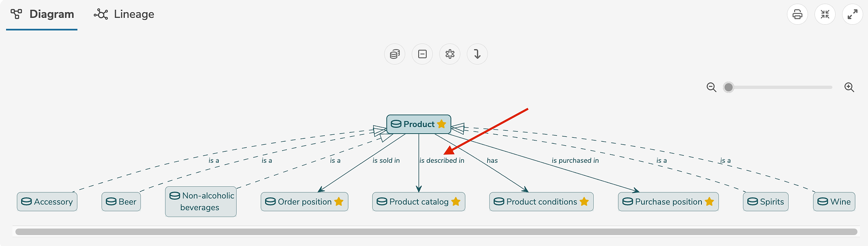The height and width of the screenshot is (246, 868).
Task: Click the 'is described in' relation label
Action: tap(442, 161)
